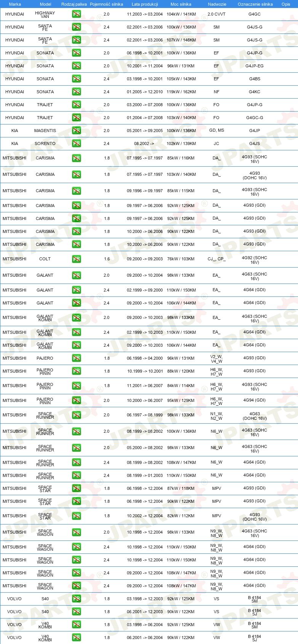
Task: Select fuel icon for Pajero Pinin 95kW
Action: [76, 400]
